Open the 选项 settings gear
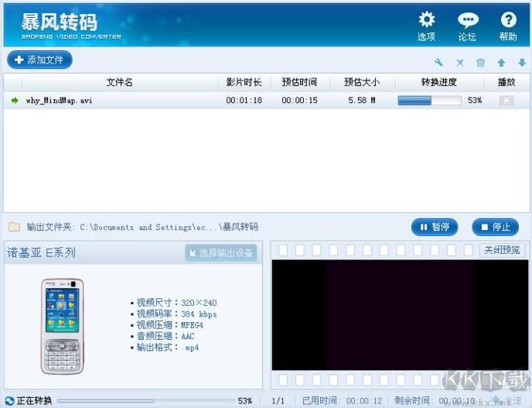This screenshot has height=408, width=532. [x=427, y=26]
